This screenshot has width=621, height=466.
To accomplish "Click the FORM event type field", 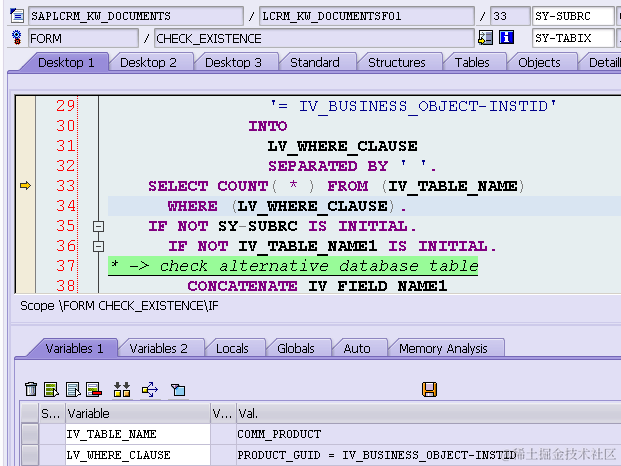I will click(83, 38).
